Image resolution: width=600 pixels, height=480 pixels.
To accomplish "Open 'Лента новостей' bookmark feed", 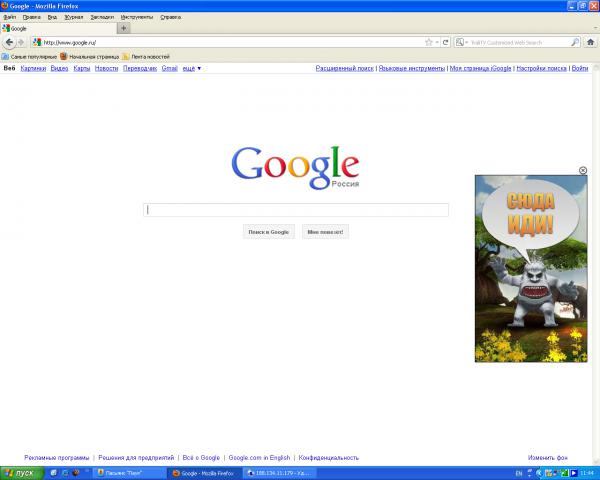I will click(x=146, y=57).
